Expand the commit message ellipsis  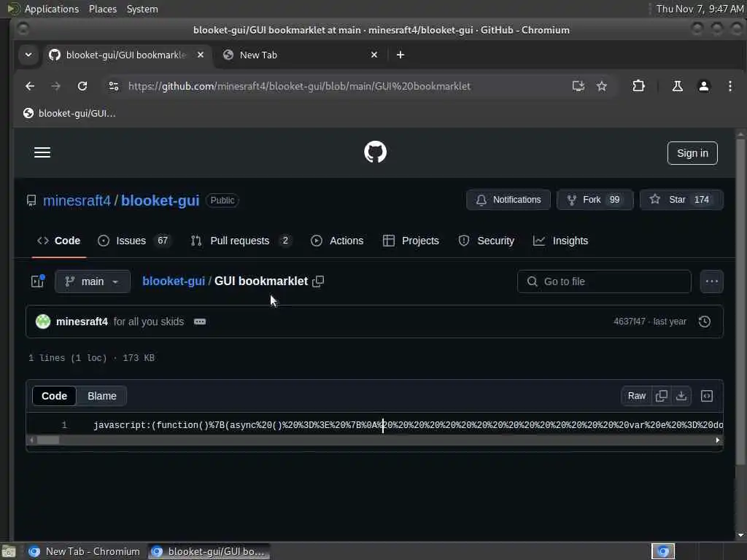coord(200,322)
